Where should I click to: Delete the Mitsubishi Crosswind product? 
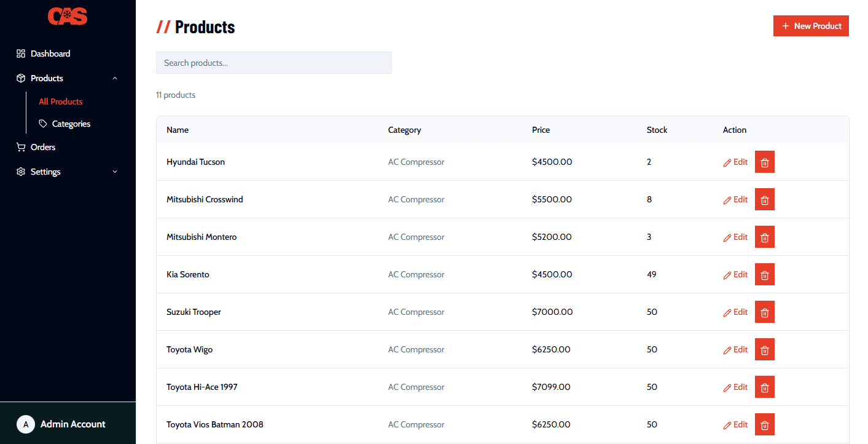coord(765,199)
